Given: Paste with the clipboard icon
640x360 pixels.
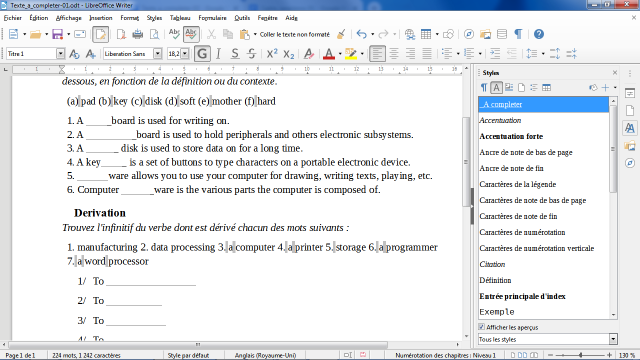Looking at the screenshot, I should (244, 34).
